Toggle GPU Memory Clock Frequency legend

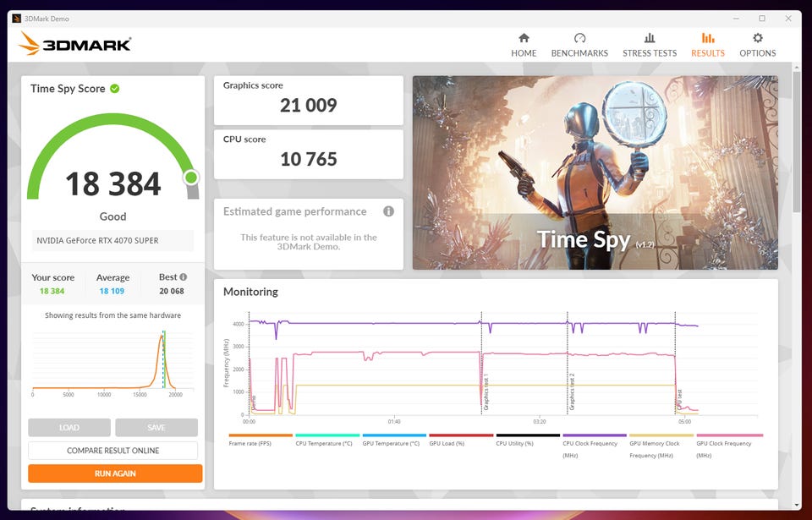(661, 446)
